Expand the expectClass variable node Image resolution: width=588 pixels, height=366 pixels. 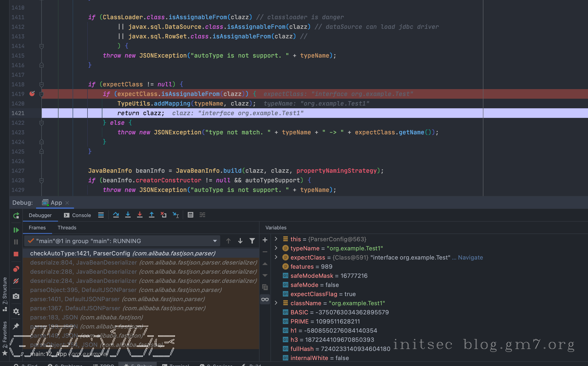[x=276, y=257]
